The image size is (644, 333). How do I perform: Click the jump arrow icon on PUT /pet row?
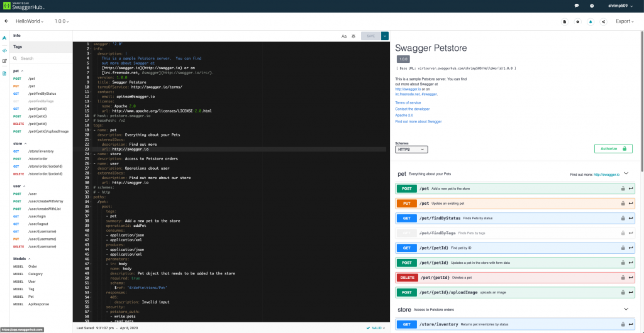tap(631, 204)
